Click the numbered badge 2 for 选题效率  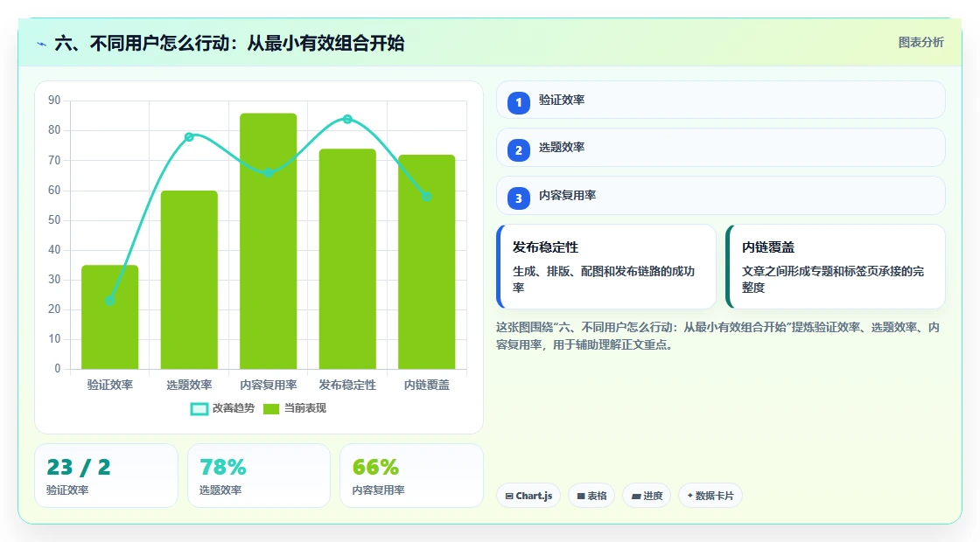click(x=518, y=150)
